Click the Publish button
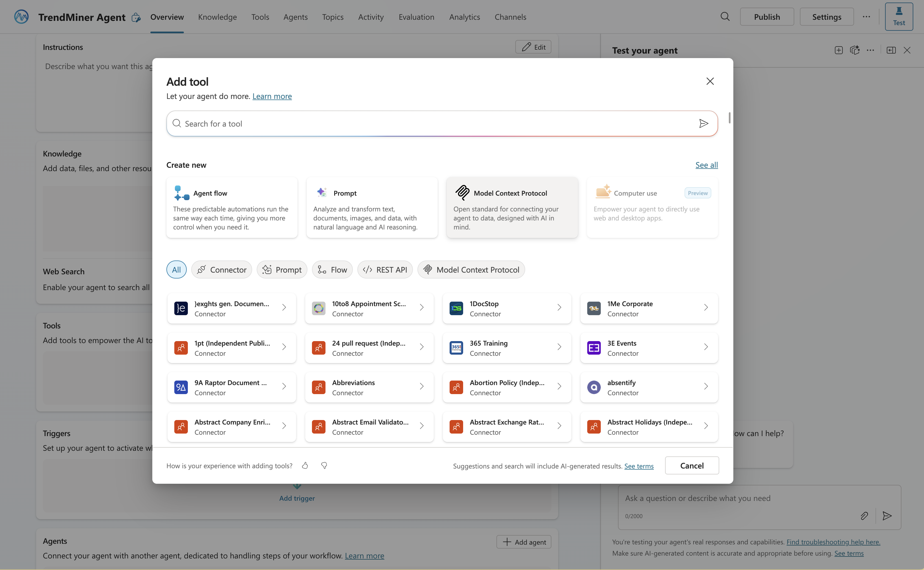The width and height of the screenshot is (924, 570). pos(767,17)
